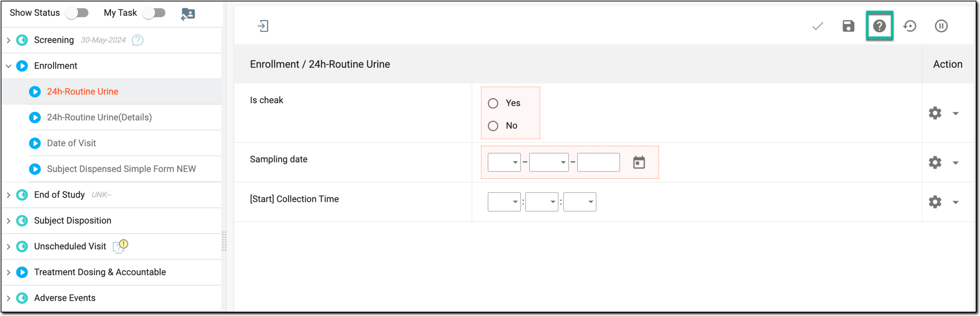The image size is (980, 316).
Task: Click the Sampling date year input field
Action: point(599,162)
